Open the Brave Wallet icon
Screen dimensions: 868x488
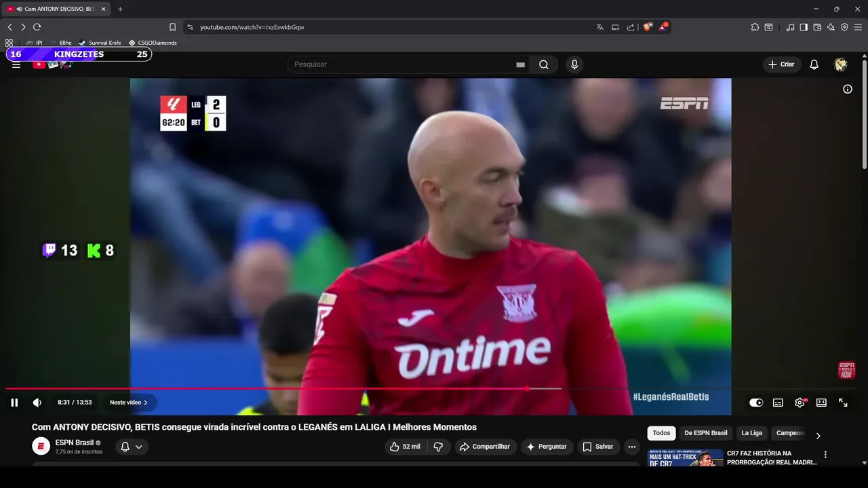coord(817,27)
